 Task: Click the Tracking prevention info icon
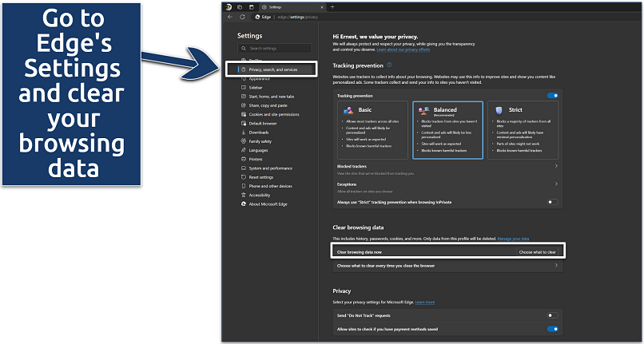click(x=389, y=65)
